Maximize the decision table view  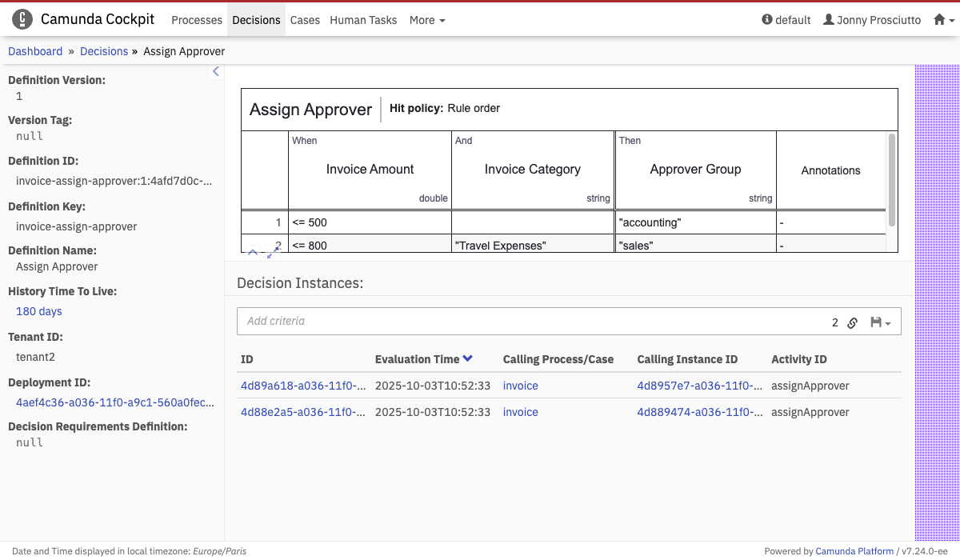click(273, 253)
